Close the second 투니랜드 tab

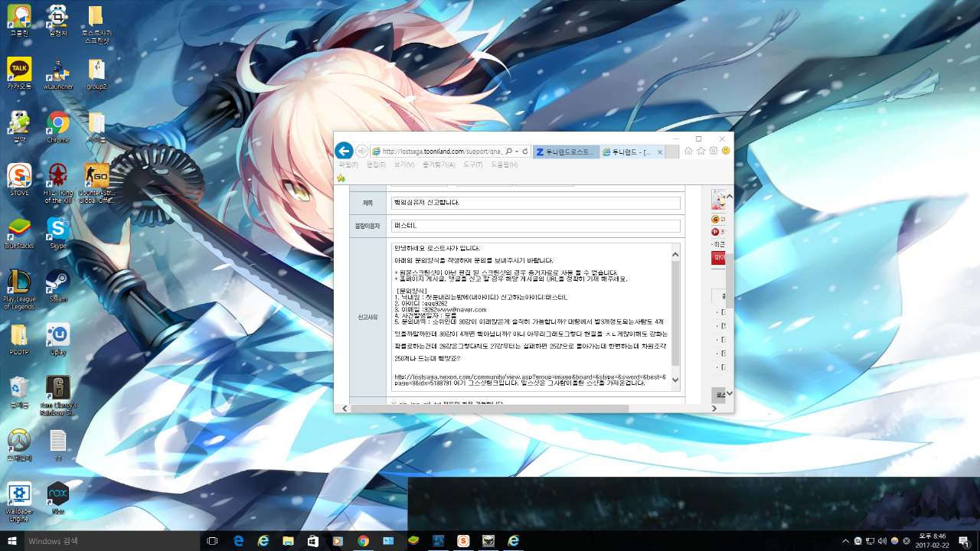tap(660, 152)
